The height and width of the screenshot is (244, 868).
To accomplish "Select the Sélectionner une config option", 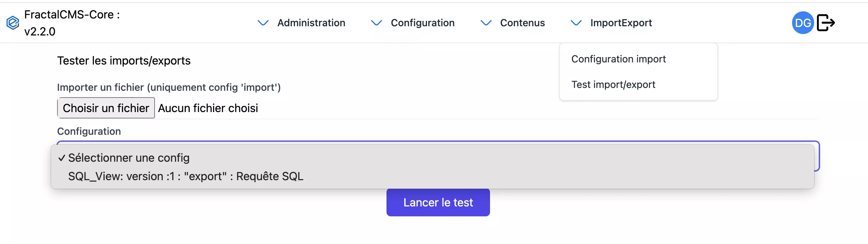I will point(129,158).
